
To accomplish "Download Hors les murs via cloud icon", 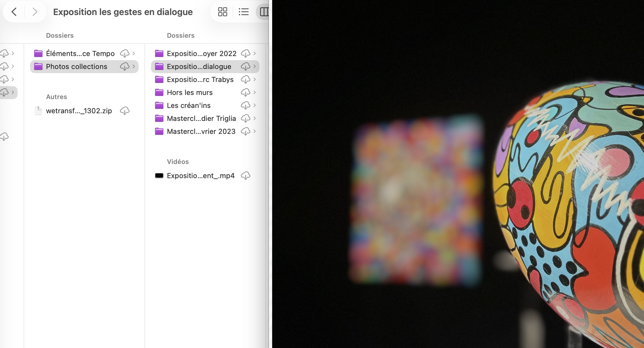I will click(x=246, y=92).
